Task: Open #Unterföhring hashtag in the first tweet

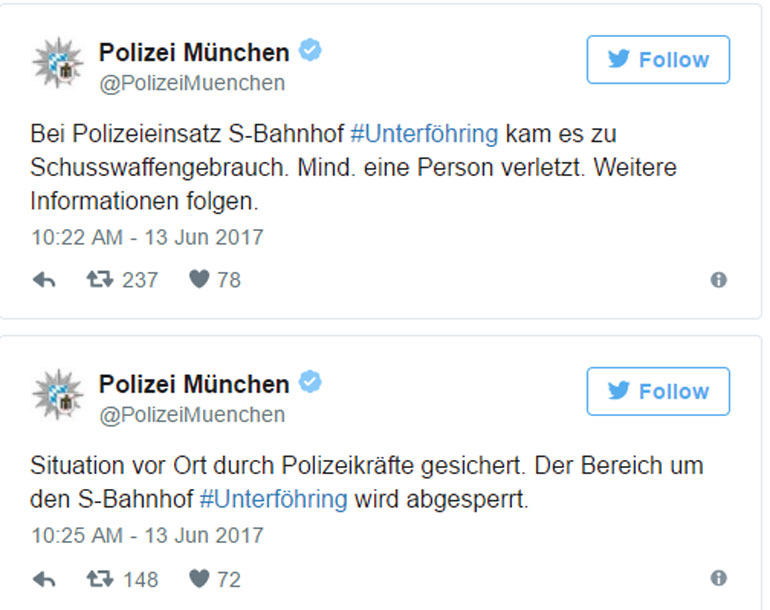Action: (423, 135)
